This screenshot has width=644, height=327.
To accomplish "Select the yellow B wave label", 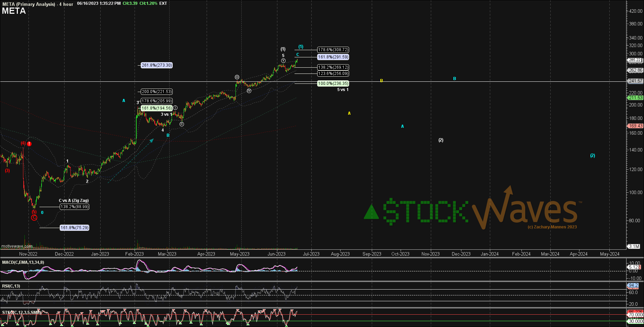I will [x=381, y=81].
